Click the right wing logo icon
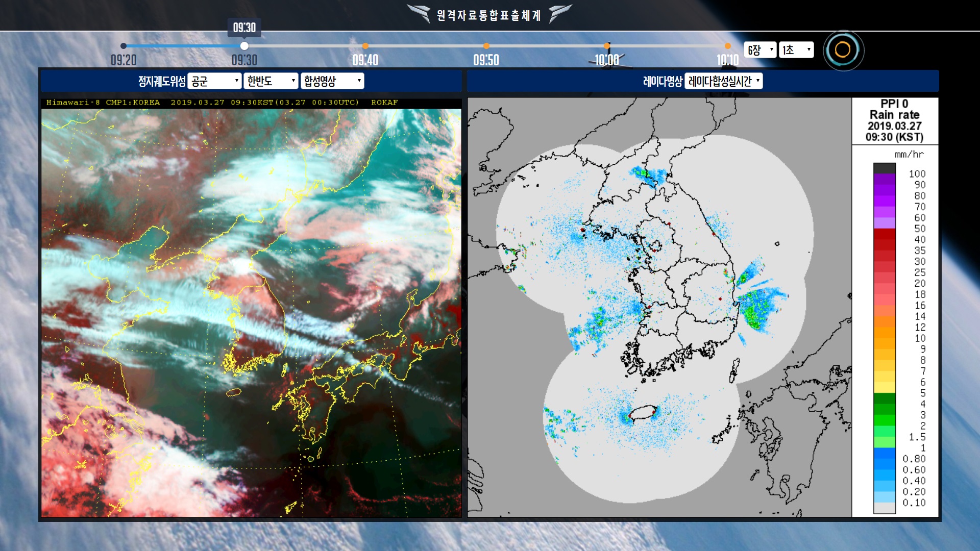980x551 pixels. click(x=559, y=13)
